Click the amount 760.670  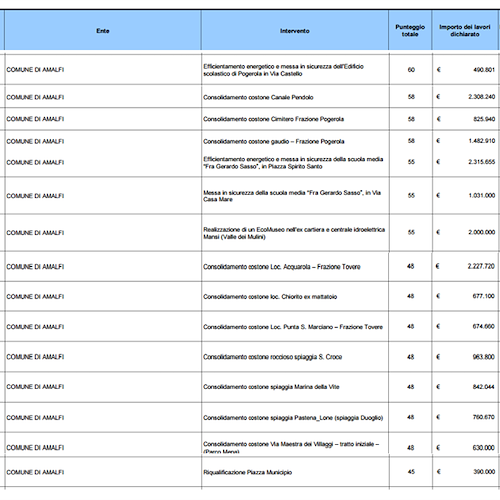[483, 417]
